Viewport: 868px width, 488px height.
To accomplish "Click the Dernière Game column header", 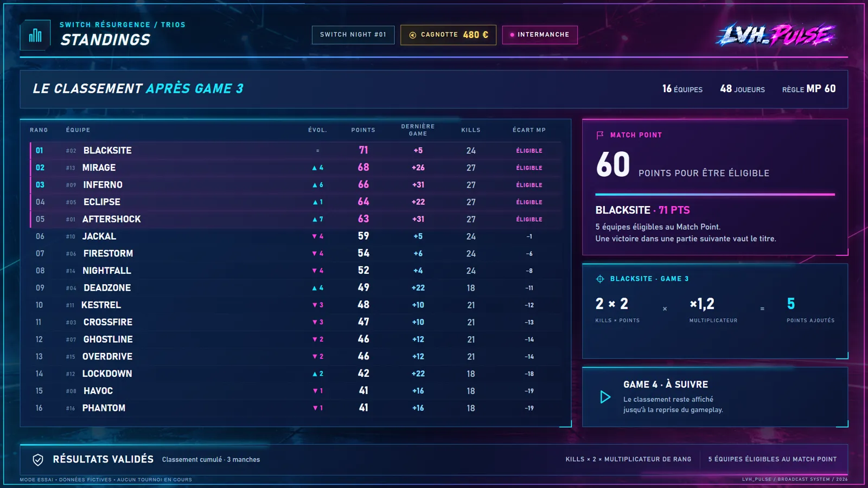I will [x=418, y=130].
